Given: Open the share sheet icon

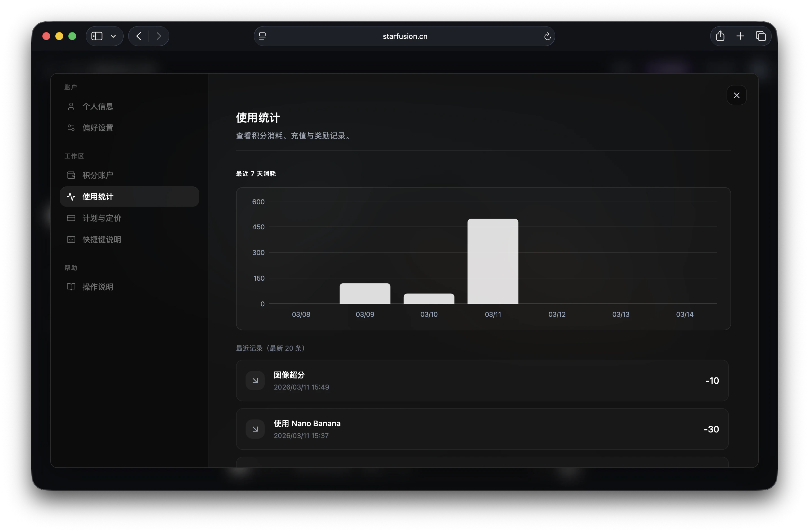Looking at the screenshot, I should [720, 36].
